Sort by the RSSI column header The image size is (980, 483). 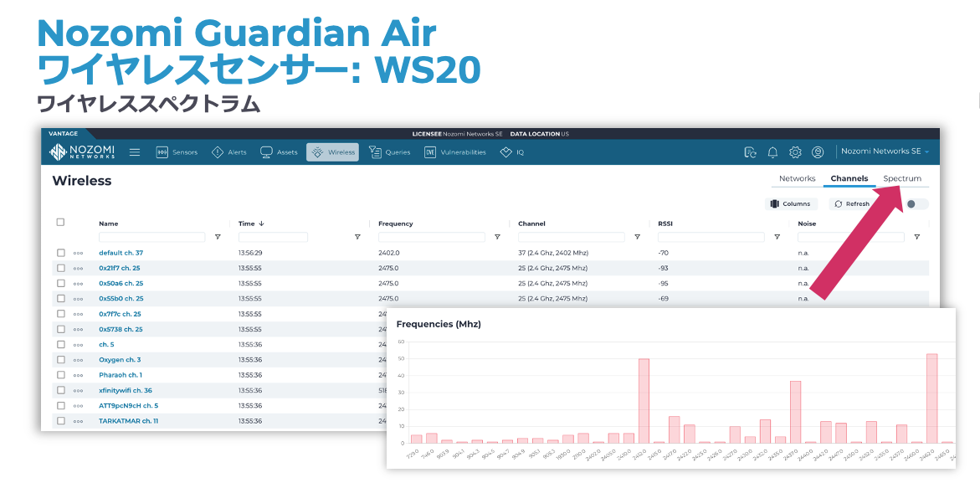pos(665,223)
